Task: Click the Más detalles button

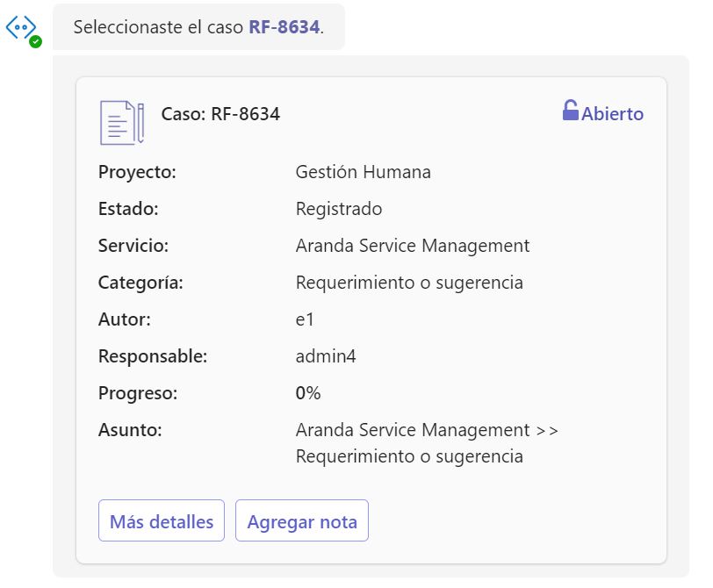Action: tap(162, 520)
